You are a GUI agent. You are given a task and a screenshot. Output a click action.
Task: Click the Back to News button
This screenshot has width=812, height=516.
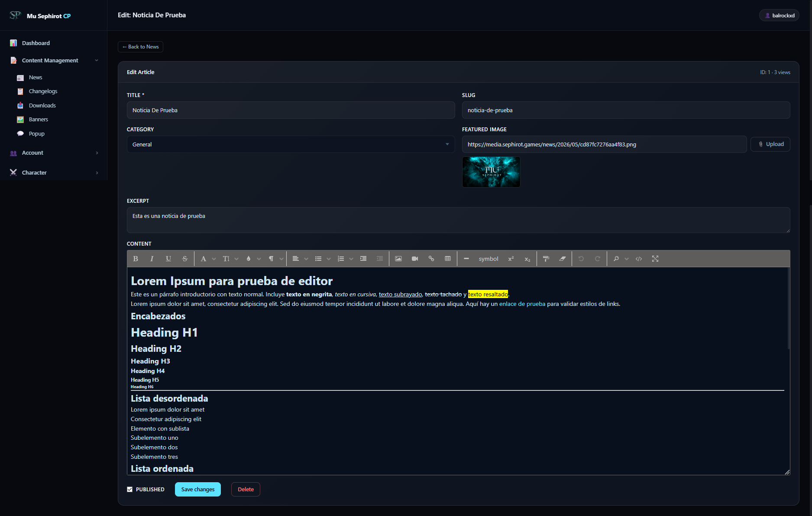[x=140, y=47]
